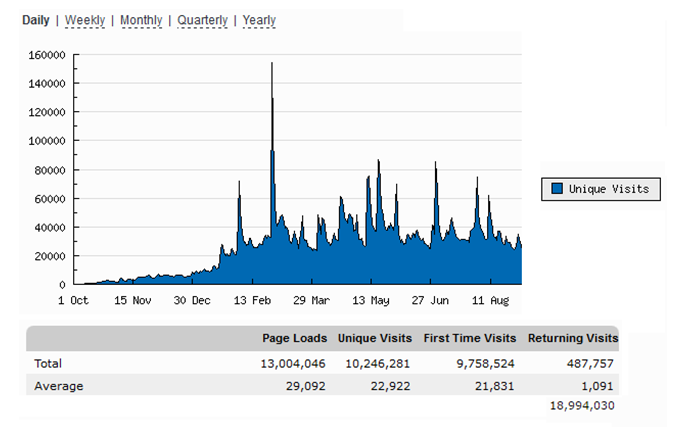Open the Monthly stats view

[141, 20]
